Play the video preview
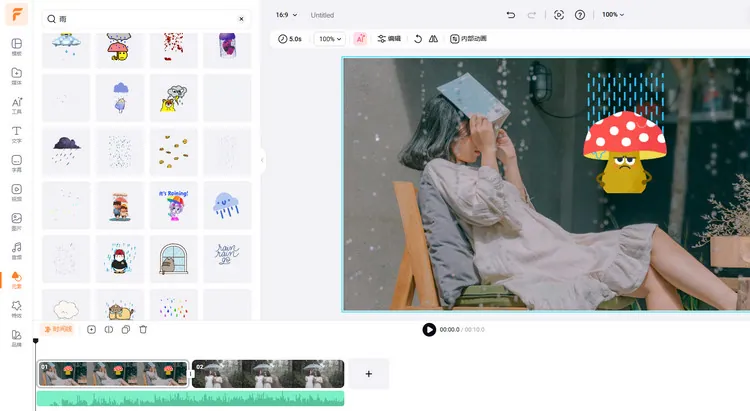Image resolution: width=750 pixels, height=411 pixels. point(429,329)
